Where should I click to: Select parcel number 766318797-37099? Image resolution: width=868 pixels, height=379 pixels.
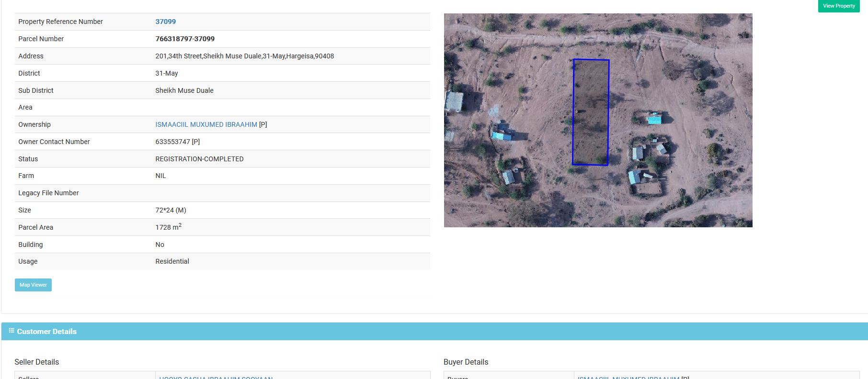coord(185,39)
